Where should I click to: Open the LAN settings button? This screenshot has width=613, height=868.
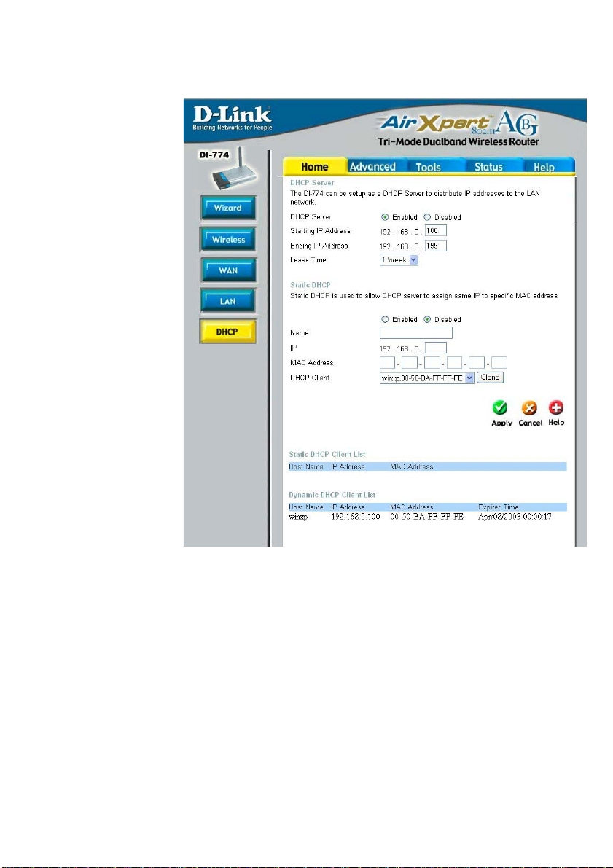(228, 301)
